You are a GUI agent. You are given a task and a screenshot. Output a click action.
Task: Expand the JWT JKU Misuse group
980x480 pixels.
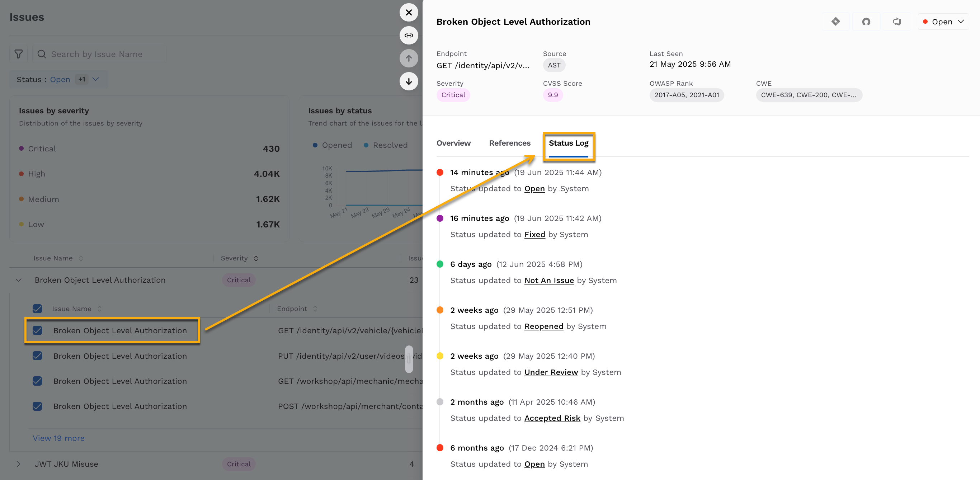click(x=18, y=464)
